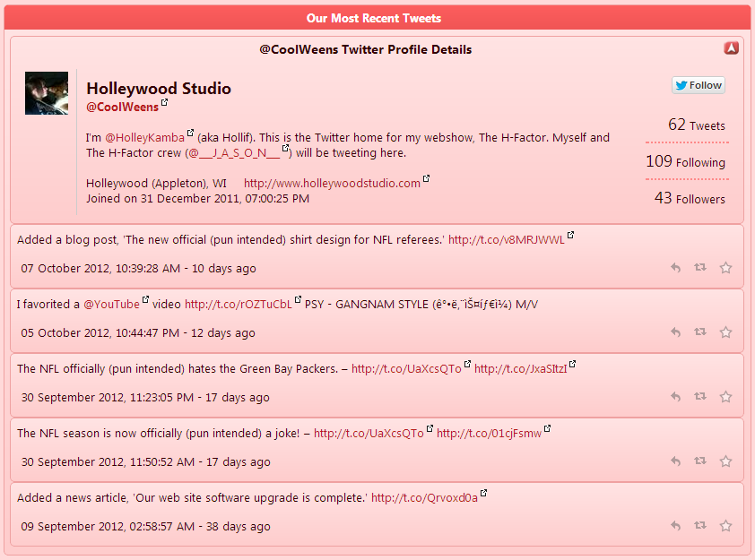
Task: Reply to the software upgrade tweet
Action: coord(675,525)
